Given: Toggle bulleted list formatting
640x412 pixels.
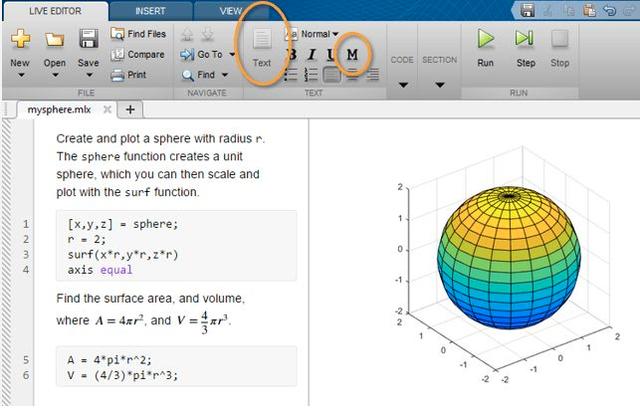Looking at the screenshot, I should click(291, 75).
